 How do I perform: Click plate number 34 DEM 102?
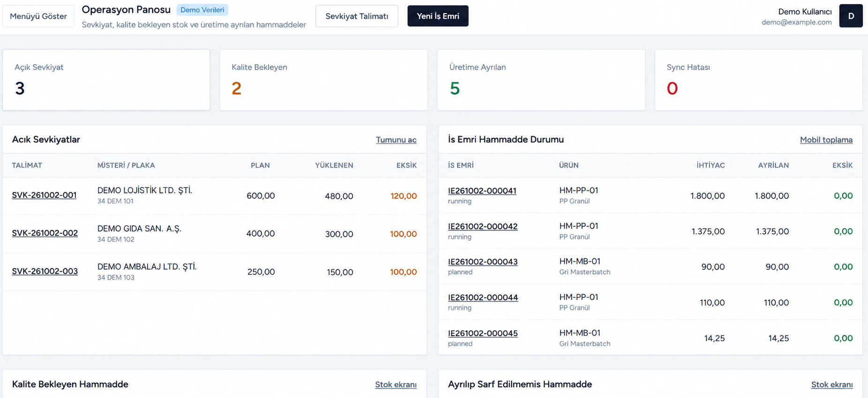tap(116, 239)
